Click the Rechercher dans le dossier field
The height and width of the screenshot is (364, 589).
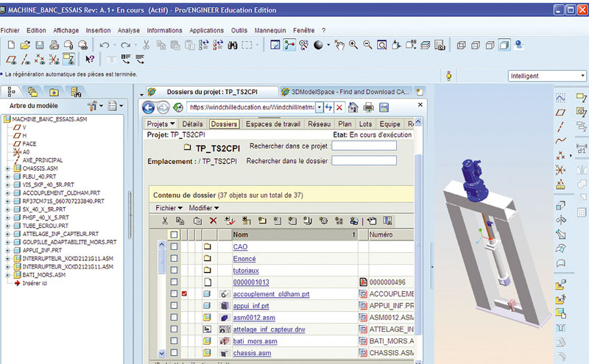pos(364,160)
